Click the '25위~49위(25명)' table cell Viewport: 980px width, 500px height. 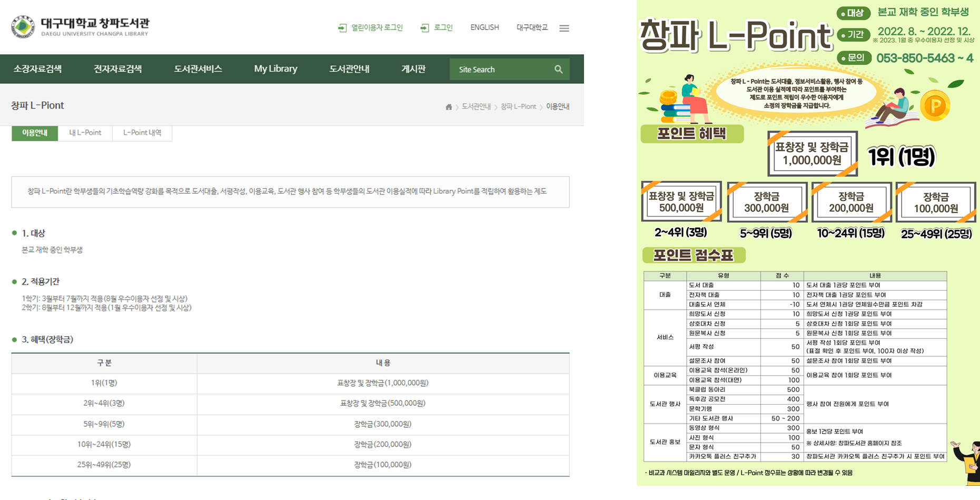pyautogui.click(x=104, y=465)
